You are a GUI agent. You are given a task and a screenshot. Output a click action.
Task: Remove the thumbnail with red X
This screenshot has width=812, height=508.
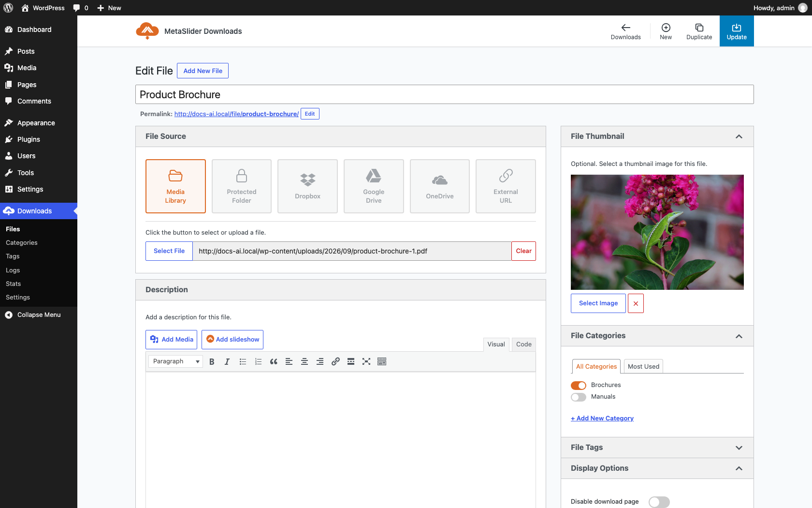click(636, 303)
